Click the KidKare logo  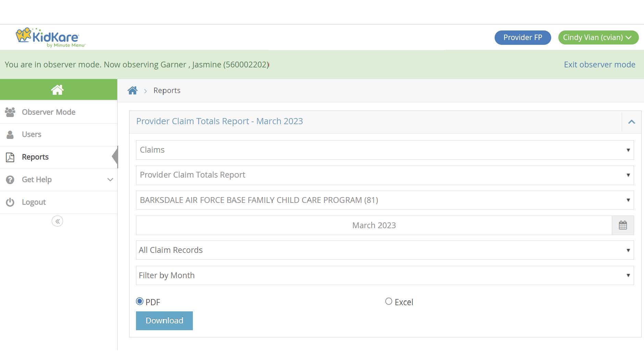[x=50, y=37]
